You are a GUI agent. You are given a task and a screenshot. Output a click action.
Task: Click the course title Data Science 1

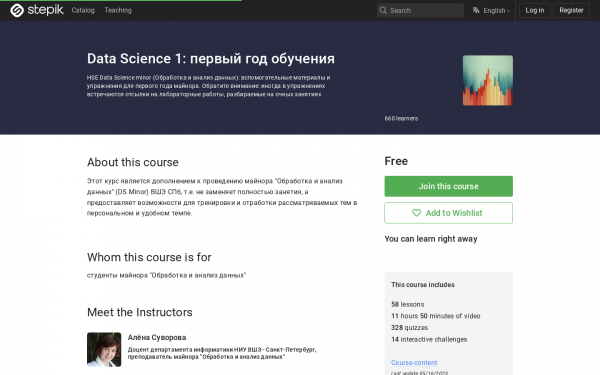[211, 59]
